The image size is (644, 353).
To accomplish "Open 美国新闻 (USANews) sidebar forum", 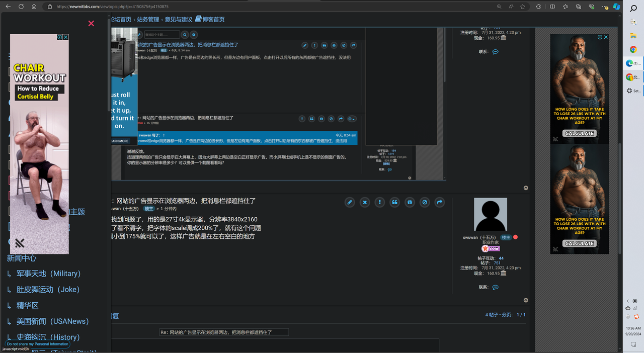I will point(52,321).
